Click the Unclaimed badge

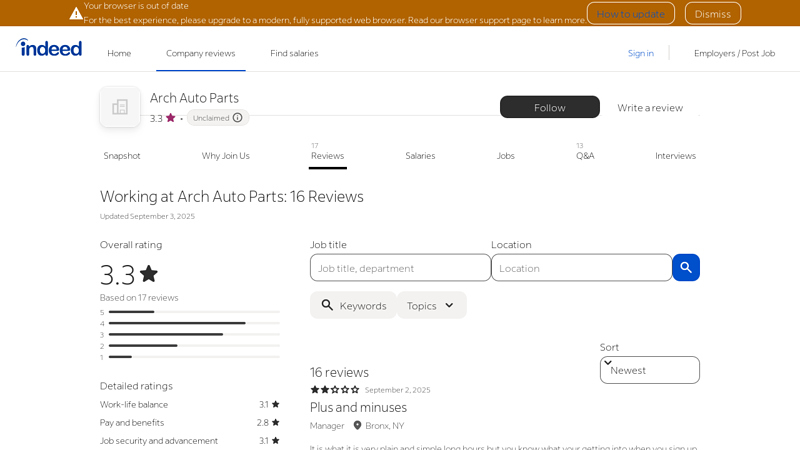click(x=218, y=118)
